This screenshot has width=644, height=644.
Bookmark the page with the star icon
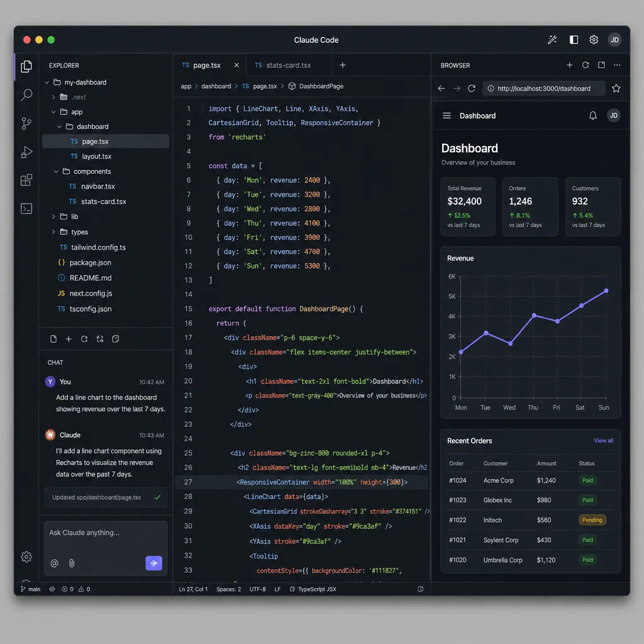click(x=616, y=88)
